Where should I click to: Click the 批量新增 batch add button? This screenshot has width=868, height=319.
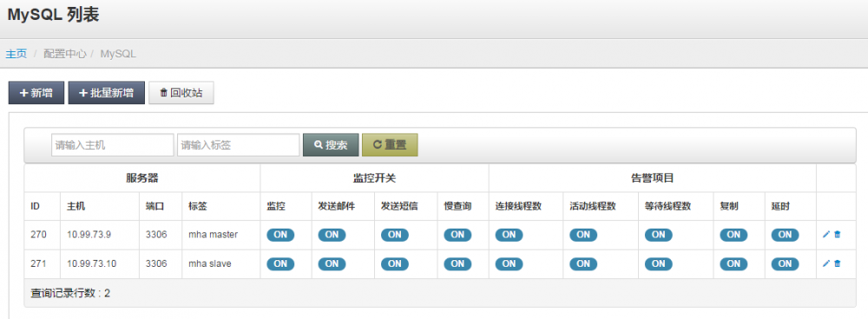click(106, 93)
